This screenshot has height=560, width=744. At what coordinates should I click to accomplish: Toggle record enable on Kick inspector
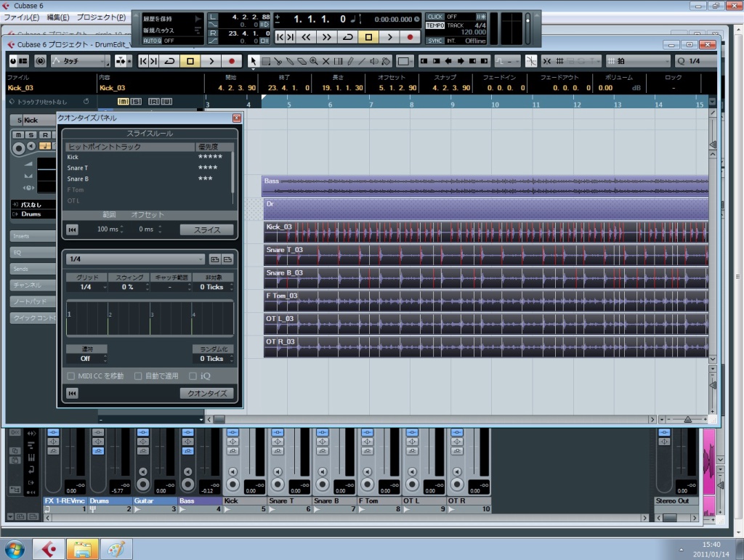(x=18, y=148)
